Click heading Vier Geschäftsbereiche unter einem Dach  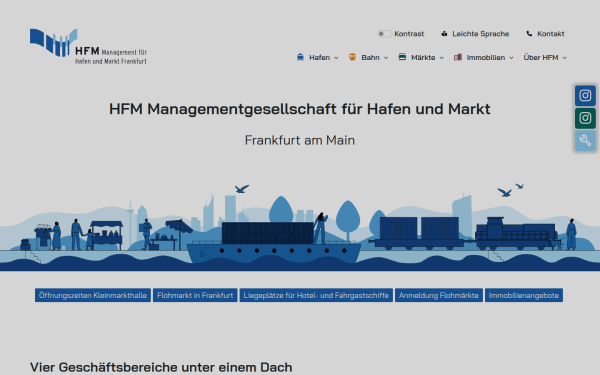pyautogui.click(x=161, y=367)
